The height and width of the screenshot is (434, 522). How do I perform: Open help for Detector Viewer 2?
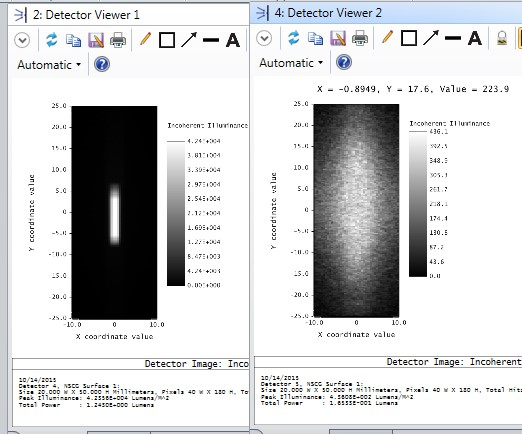click(x=344, y=62)
